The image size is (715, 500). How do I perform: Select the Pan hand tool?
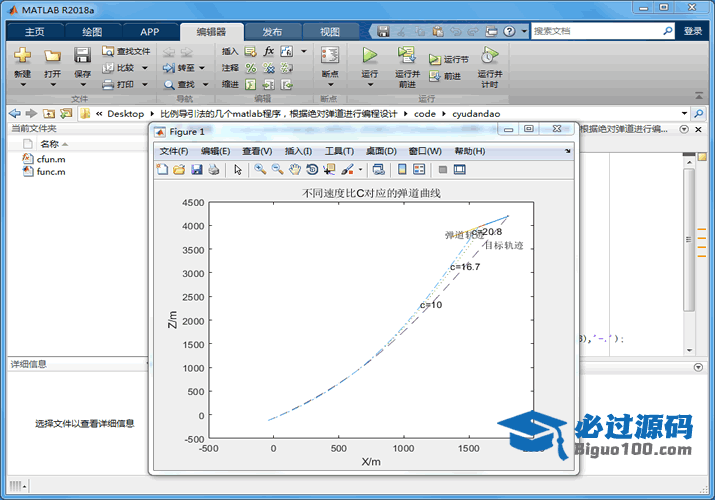(295, 170)
